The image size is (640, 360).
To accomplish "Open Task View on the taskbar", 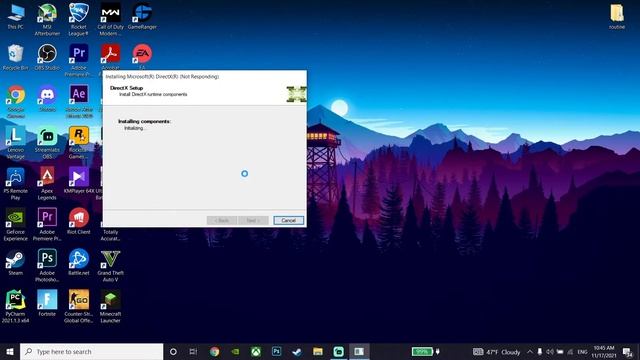I will point(193,351).
